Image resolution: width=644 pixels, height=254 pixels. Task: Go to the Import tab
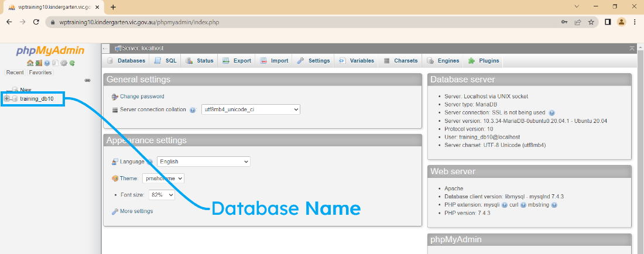274,61
